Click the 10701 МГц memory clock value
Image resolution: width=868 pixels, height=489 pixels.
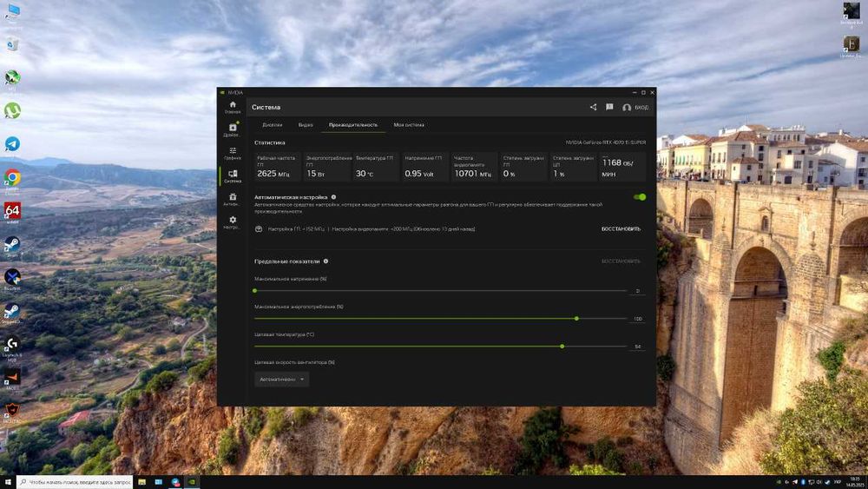coord(473,174)
